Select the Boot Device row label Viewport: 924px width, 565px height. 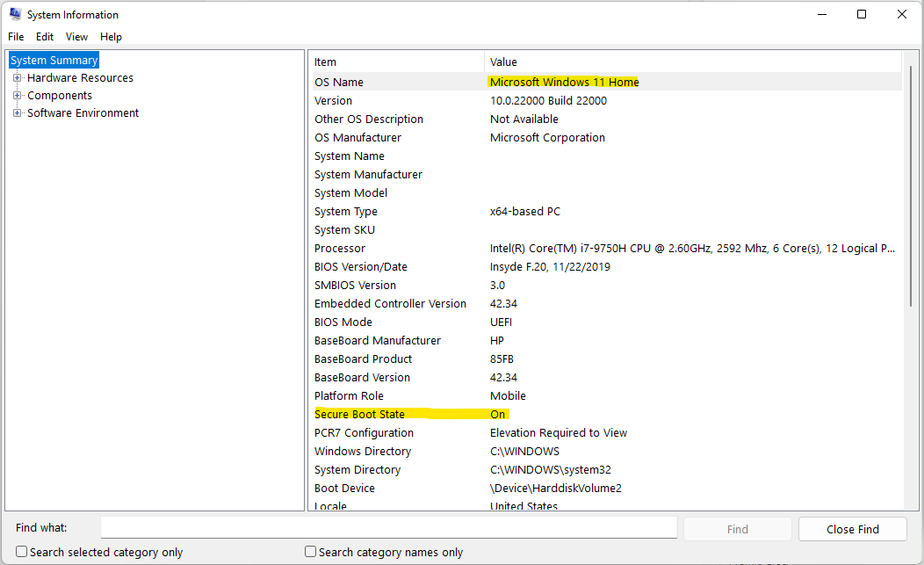pos(344,489)
